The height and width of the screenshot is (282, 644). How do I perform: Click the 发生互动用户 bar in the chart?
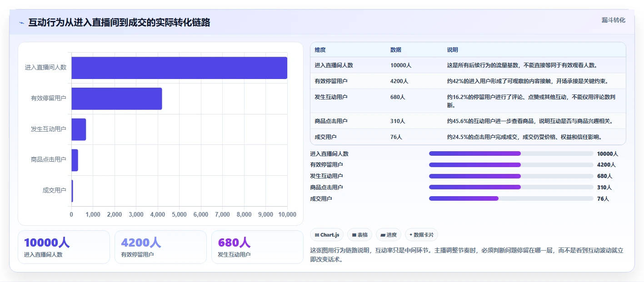tap(79, 129)
